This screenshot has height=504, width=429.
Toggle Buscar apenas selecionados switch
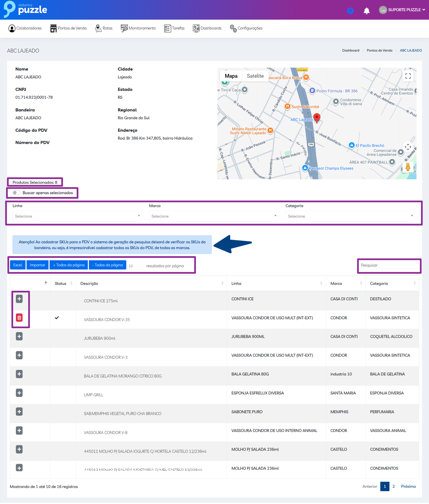pos(16,193)
